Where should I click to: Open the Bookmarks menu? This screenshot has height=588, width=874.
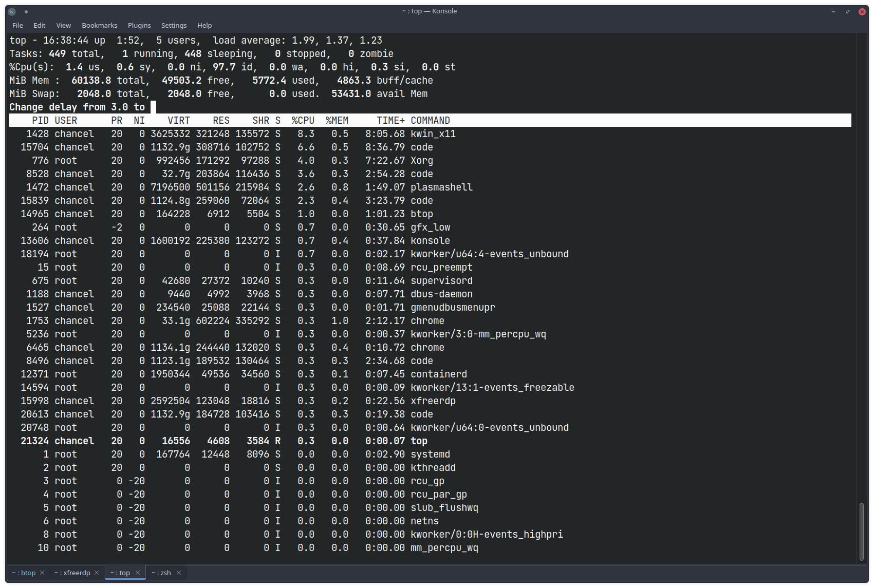[100, 25]
